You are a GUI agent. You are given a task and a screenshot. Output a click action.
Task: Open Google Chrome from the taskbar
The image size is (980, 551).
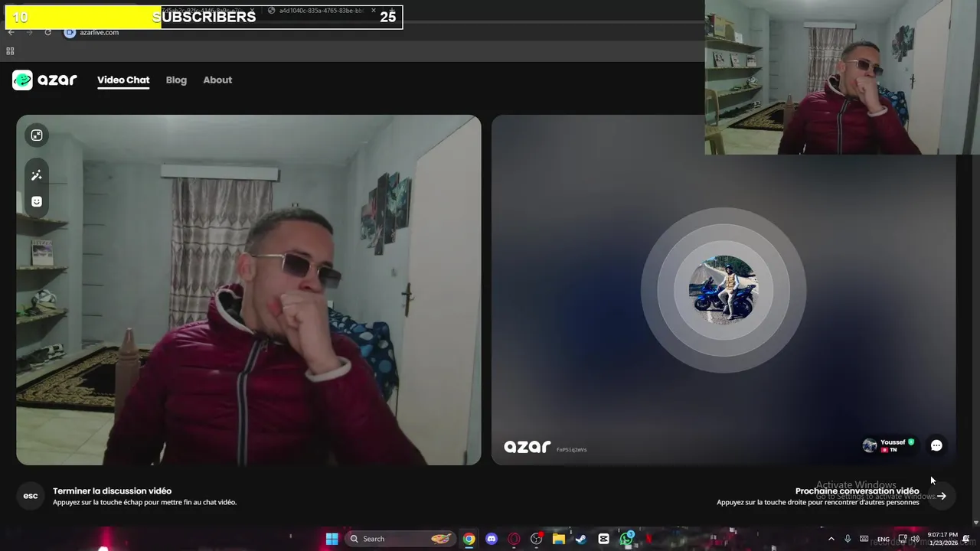pos(469,539)
